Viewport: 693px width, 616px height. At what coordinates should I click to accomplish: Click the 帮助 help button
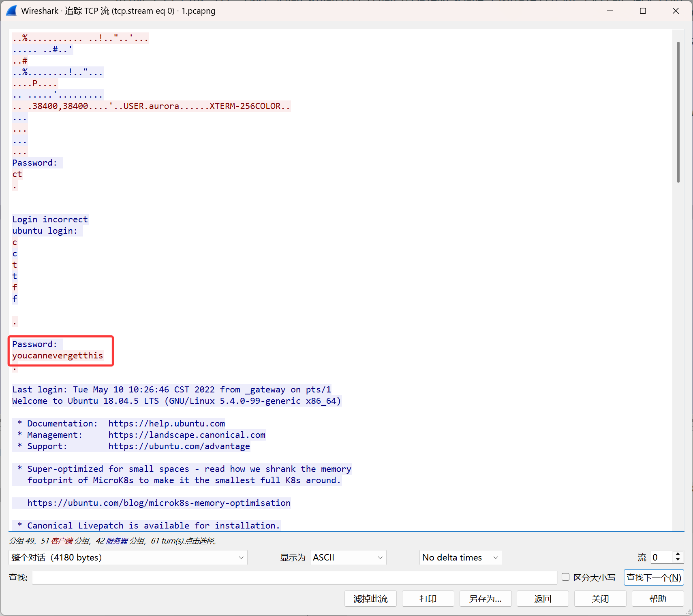click(658, 599)
